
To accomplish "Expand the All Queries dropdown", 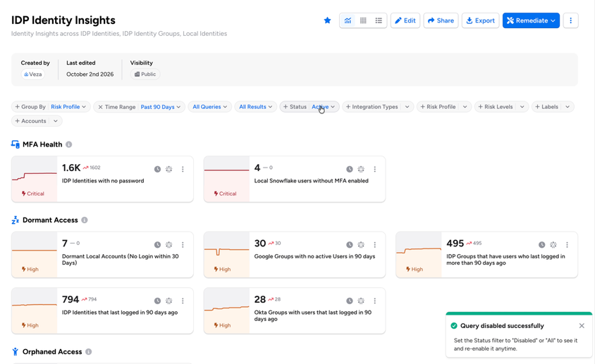I will click(x=209, y=107).
